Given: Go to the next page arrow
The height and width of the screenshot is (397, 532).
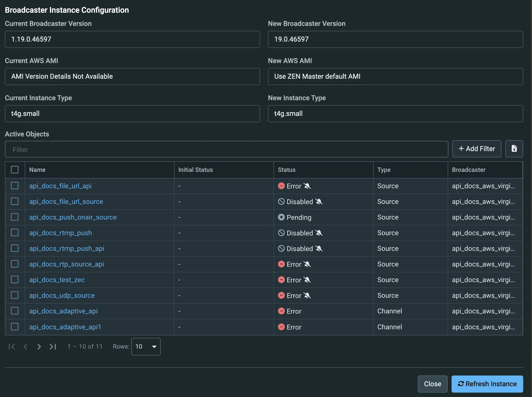Looking at the screenshot, I should pyautogui.click(x=39, y=347).
